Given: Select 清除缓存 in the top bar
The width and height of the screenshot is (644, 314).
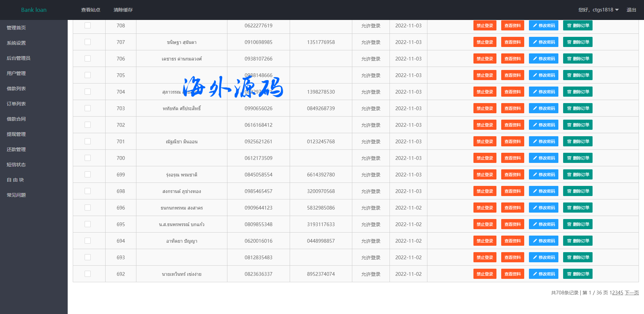Looking at the screenshot, I should (x=123, y=10).
